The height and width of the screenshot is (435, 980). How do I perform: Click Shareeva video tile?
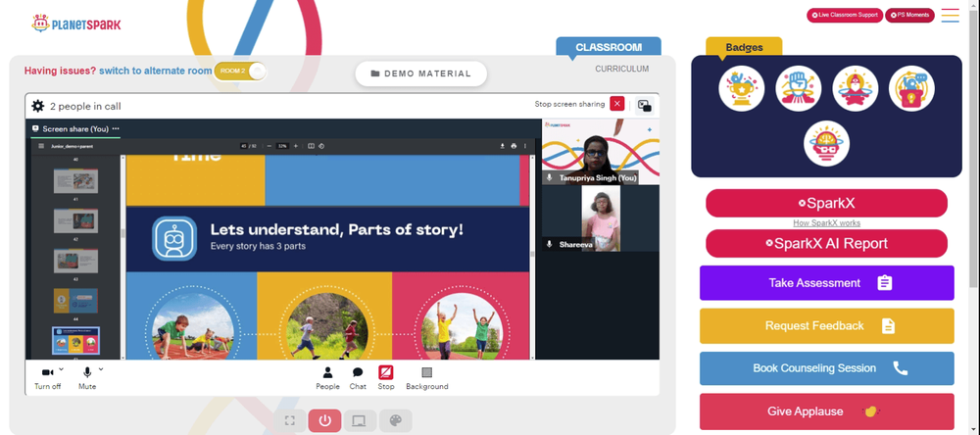pyautogui.click(x=600, y=218)
